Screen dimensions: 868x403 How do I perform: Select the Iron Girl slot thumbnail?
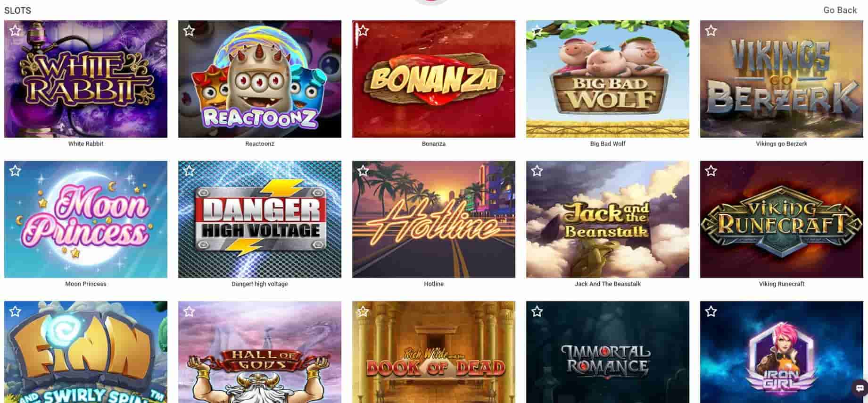[781, 352]
